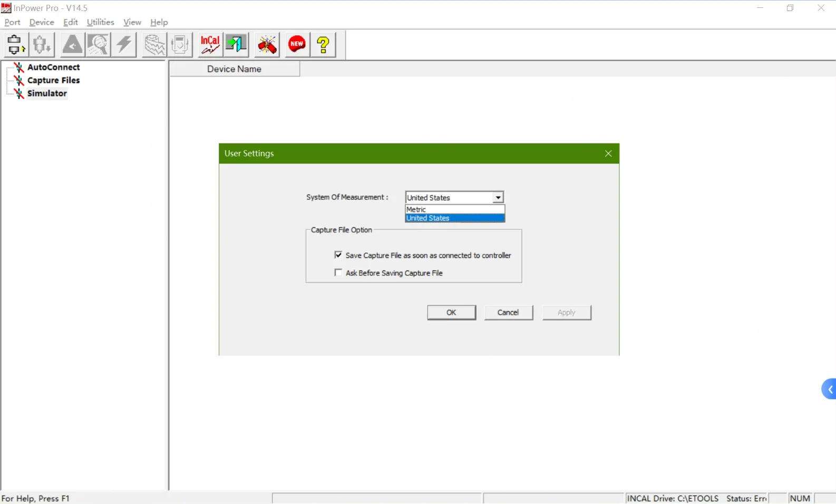
Task: Click the grayed download-to-device toolbar icon
Action: 42,45
